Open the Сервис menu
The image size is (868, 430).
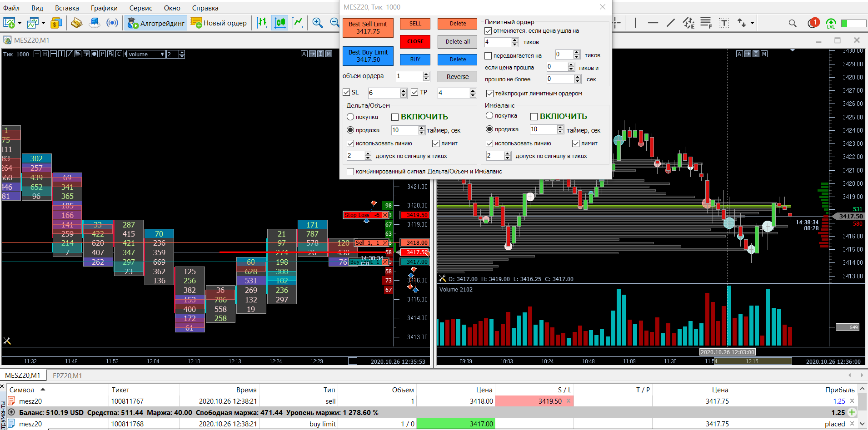(141, 8)
